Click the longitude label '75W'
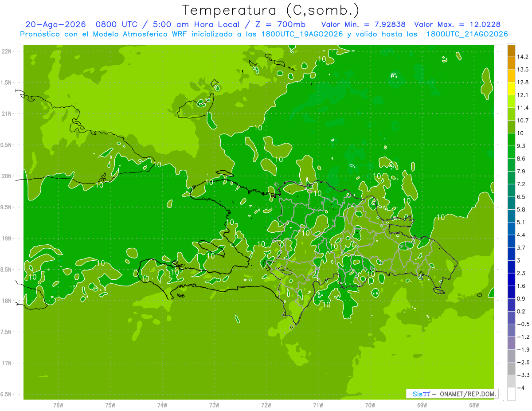 click(110, 406)
